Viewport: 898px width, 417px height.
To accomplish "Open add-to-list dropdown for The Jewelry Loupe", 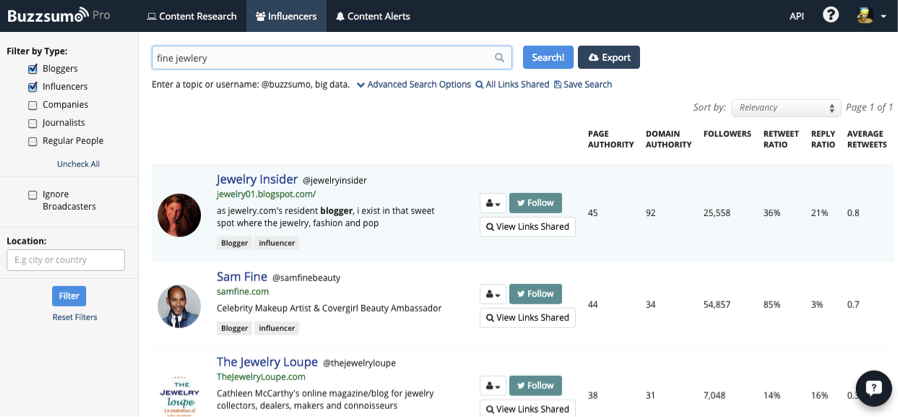I will coord(493,385).
